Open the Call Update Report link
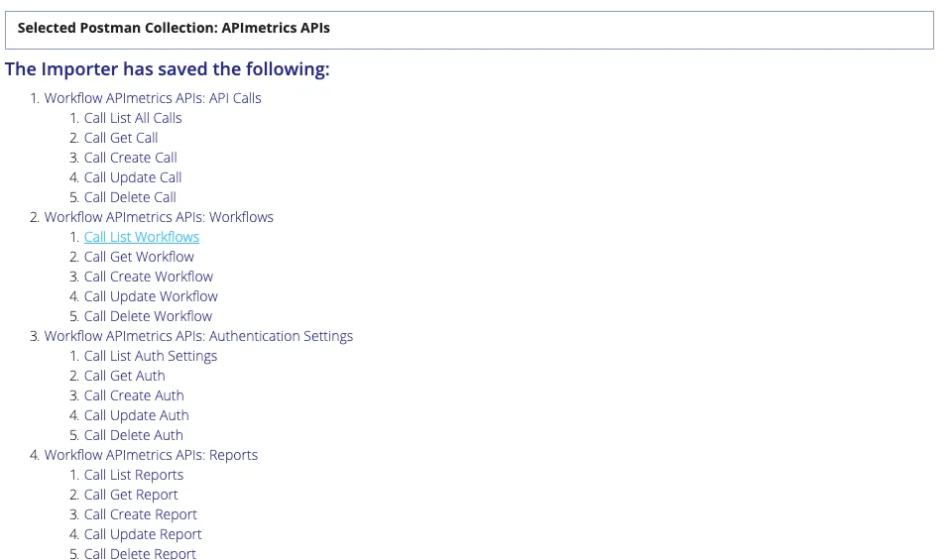Screen dimensions: 950x560 point(143,534)
